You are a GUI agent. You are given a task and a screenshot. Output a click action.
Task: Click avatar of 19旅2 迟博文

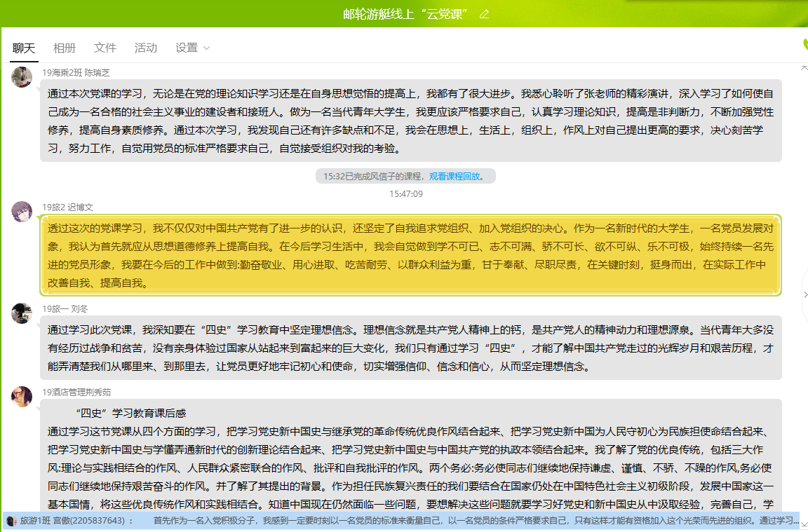pyautogui.click(x=22, y=212)
